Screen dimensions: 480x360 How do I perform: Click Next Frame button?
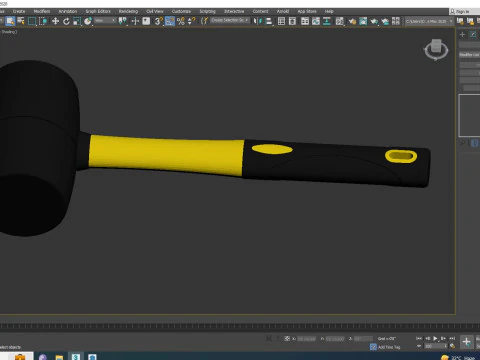point(444,338)
